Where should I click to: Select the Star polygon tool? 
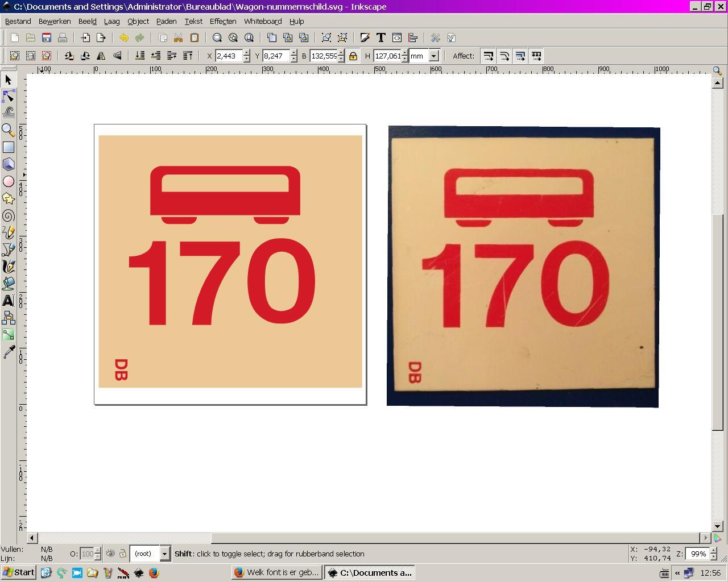(x=9, y=198)
